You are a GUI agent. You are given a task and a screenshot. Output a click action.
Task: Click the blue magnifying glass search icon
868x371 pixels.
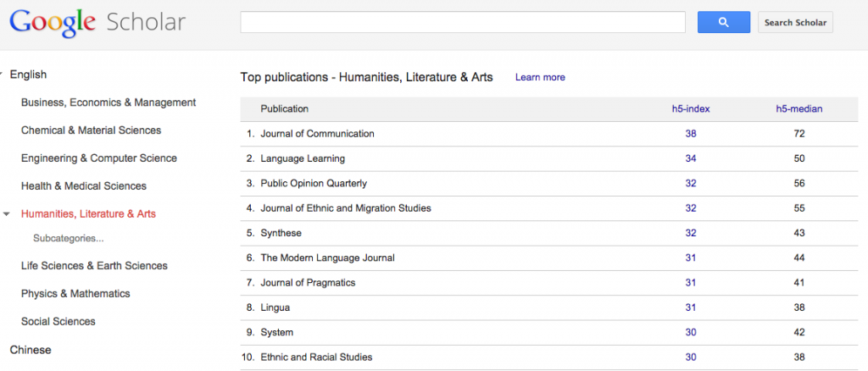coord(723,22)
